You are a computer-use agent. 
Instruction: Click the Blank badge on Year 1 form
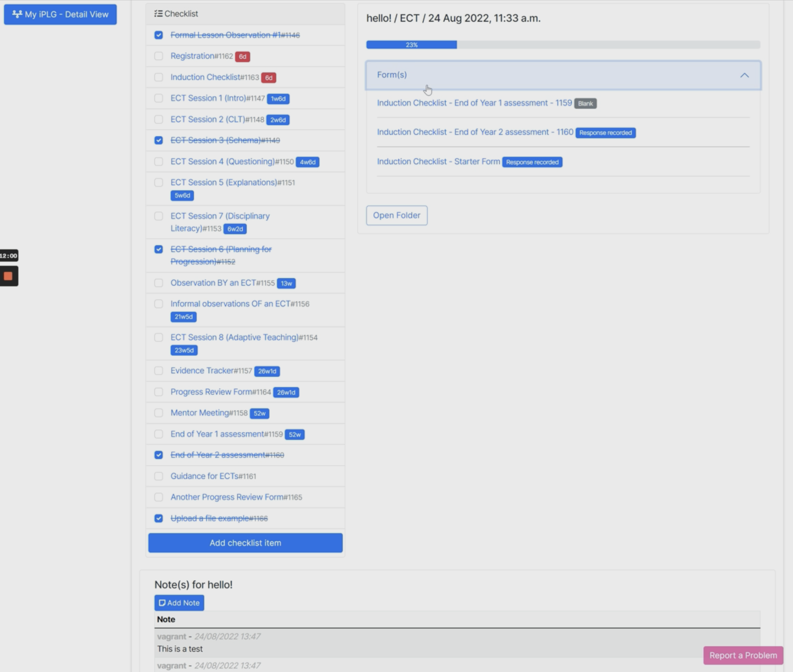(x=585, y=103)
